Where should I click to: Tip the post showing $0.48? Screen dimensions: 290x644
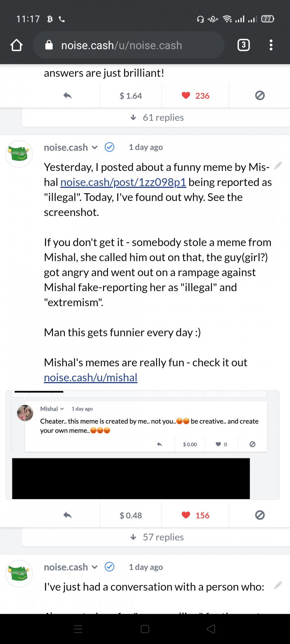pyautogui.click(x=131, y=515)
